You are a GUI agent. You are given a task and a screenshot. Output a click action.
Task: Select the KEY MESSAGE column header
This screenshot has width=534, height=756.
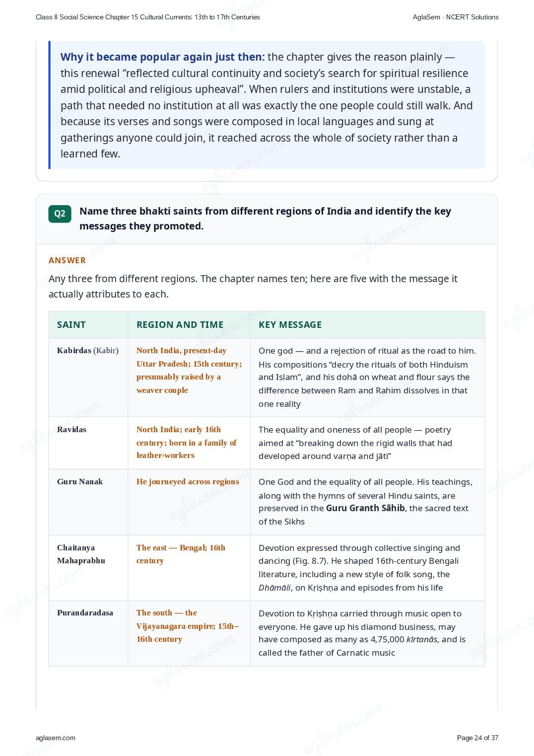[x=290, y=324]
